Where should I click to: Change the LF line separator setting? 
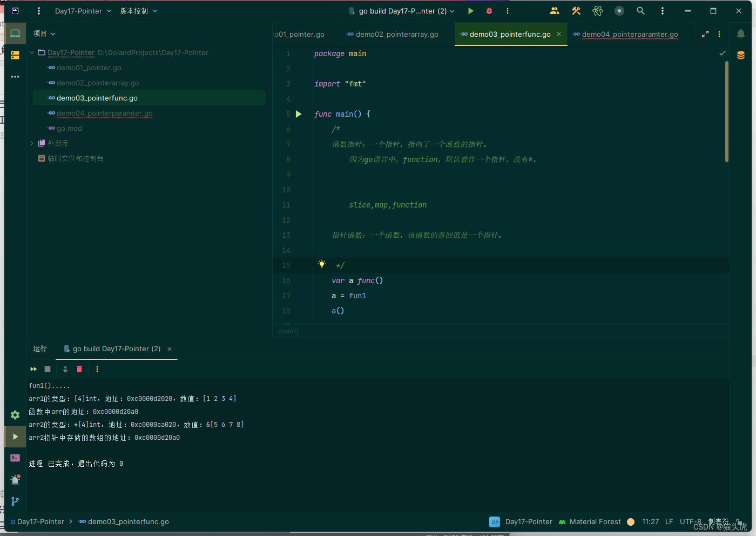[x=669, y=522]
